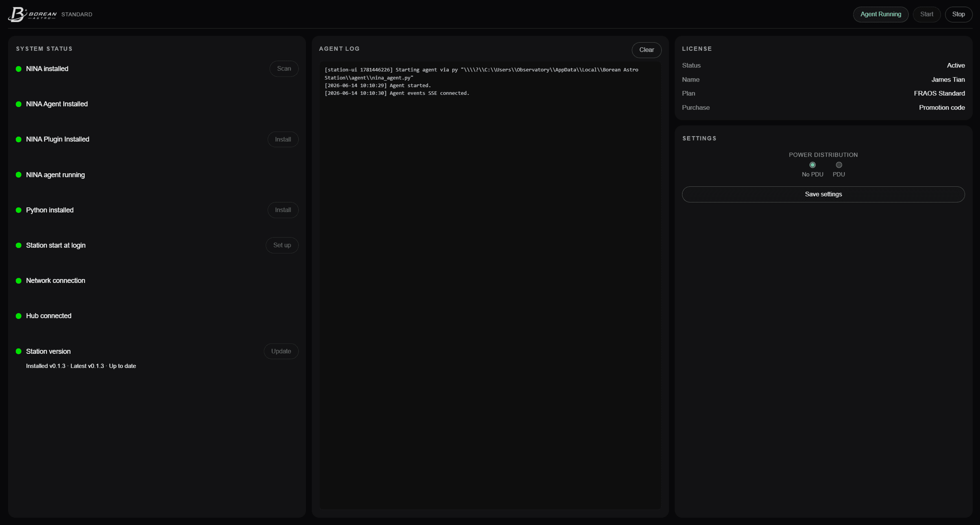
Task: Click Set up for Station start at login
Action: click(x=282, y=245)
